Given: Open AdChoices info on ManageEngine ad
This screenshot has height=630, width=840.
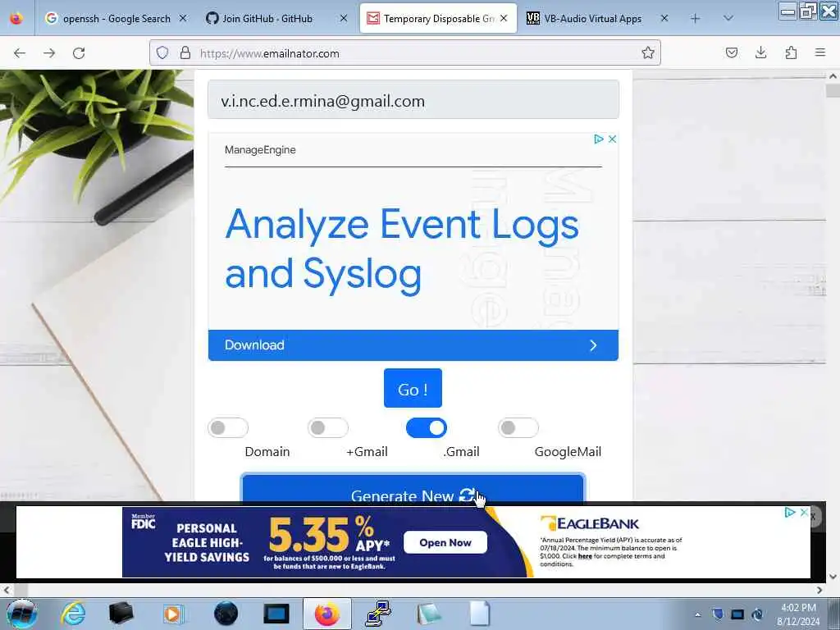Looking at the screenshot, I should (598, 139).
